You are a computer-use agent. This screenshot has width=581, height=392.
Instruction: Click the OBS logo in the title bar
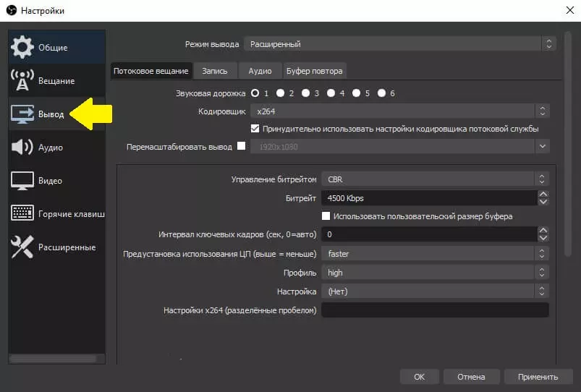click(12, 10)
